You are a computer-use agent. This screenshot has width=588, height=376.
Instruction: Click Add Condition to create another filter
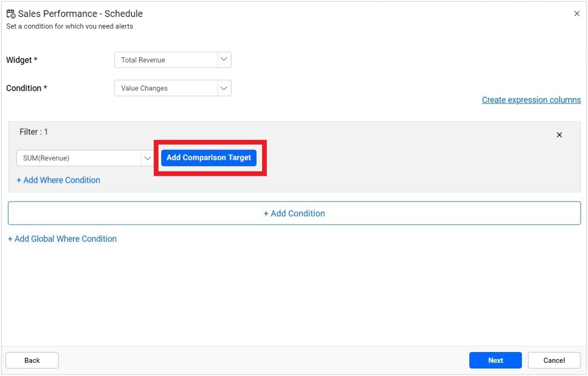pos(294,213)
